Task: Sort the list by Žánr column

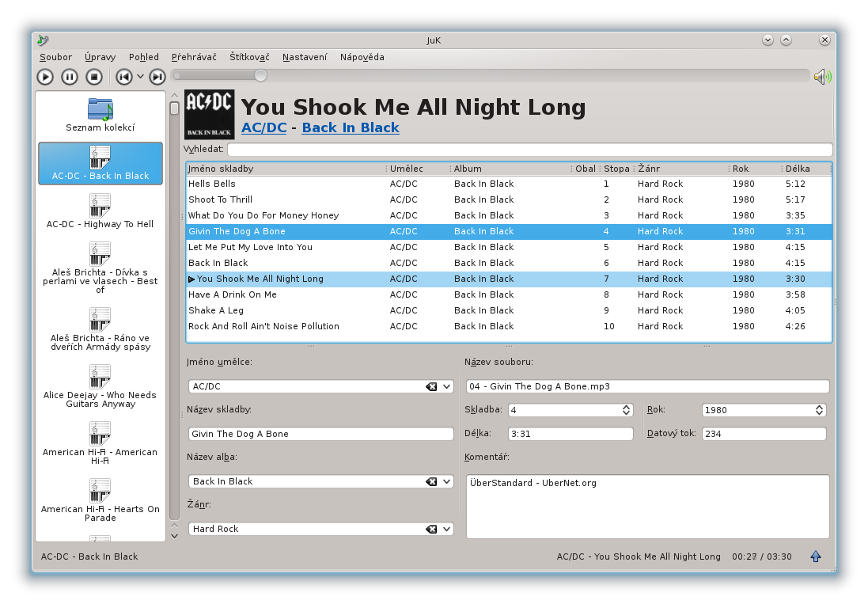Action: pyautogui.click(x=681, y=169)
